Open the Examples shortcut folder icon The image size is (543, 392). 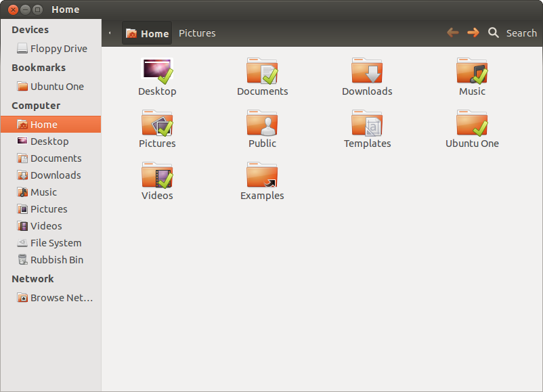pos(262,175)
